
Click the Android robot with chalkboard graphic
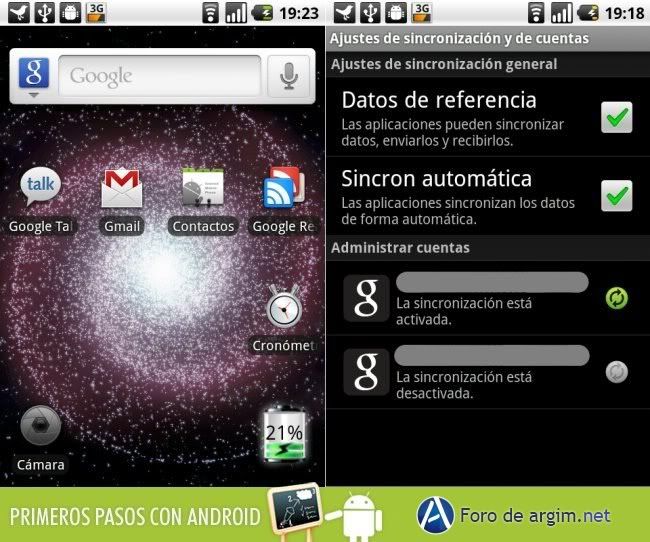(326, 512)
